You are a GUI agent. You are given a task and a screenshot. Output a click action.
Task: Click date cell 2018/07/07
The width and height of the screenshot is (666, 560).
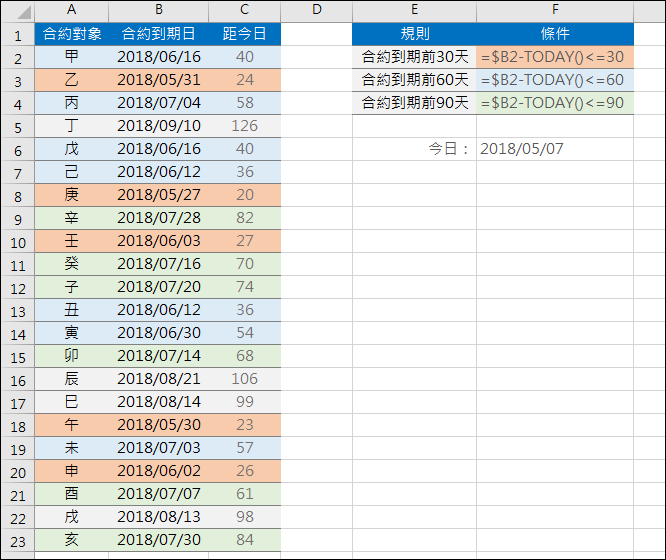(158, 494)
